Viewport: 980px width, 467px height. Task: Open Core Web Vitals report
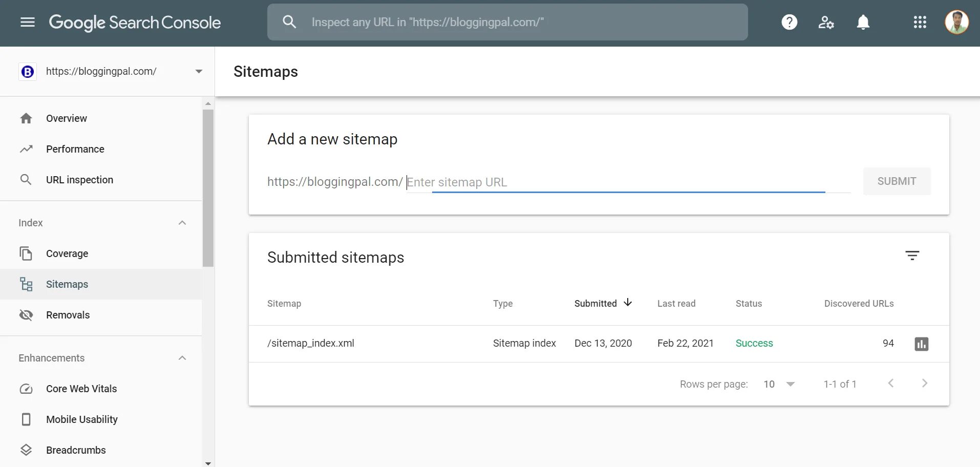[81, 389]
